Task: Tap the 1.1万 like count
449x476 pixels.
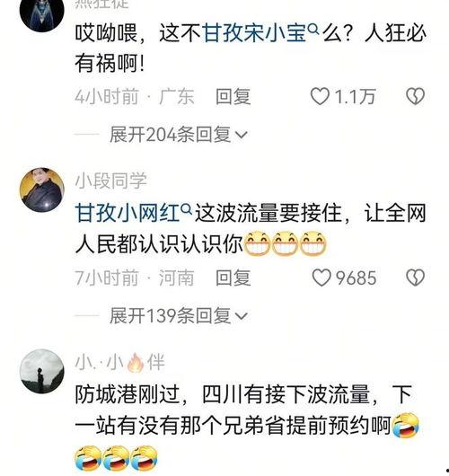Action: [356, 97]
